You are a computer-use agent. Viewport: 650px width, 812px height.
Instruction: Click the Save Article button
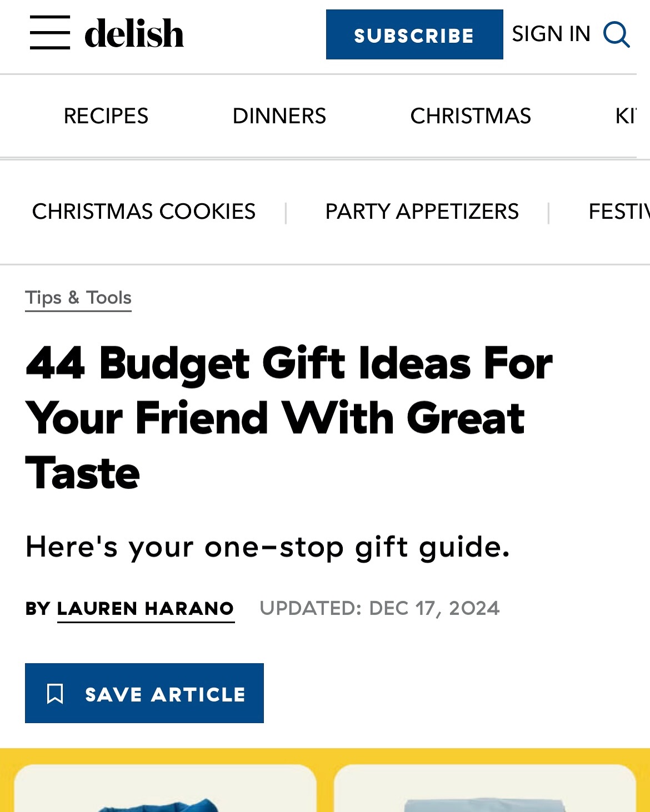pos(144,693)
